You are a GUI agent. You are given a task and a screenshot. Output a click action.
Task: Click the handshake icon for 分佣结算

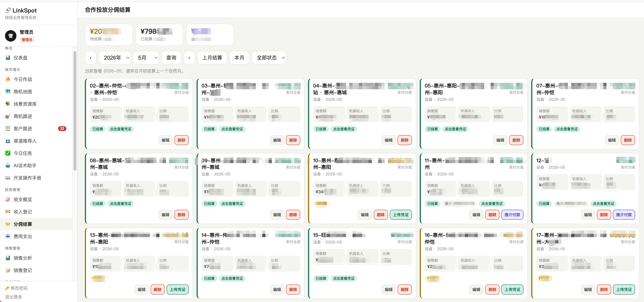coord(8,224)
